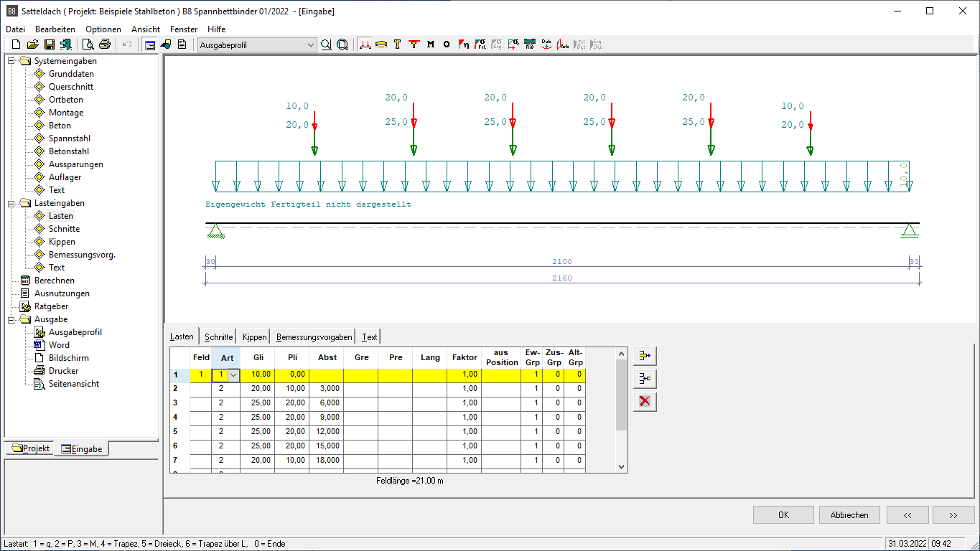Open the Datei menu
This screenshot has height=551, width=980.
click(15, 29)
